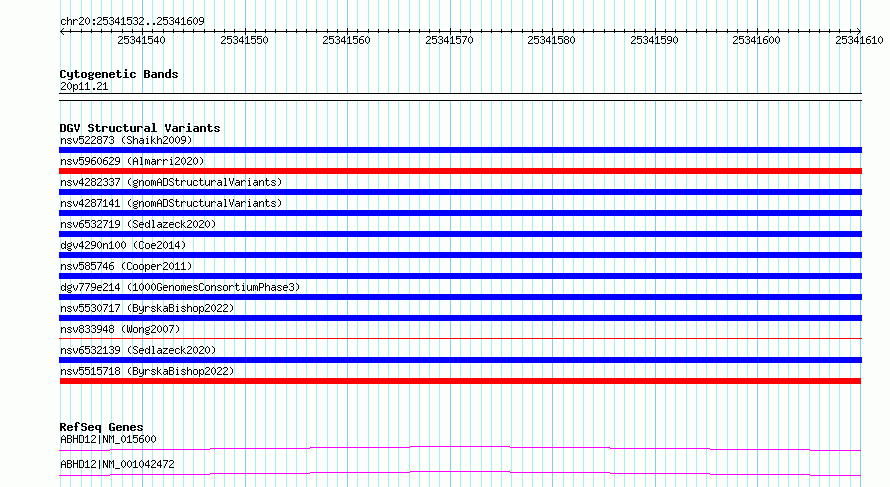The width and height of the screenshot is (890, 487).
Task: Open the nsv585746 (Cooper2011) label
Action: click(x=126, y=266)
